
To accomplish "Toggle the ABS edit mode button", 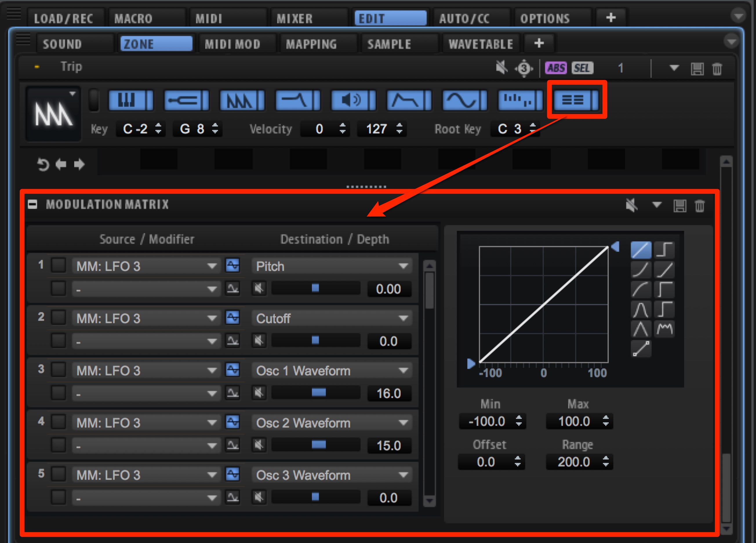I will click(x=556, y=68).
